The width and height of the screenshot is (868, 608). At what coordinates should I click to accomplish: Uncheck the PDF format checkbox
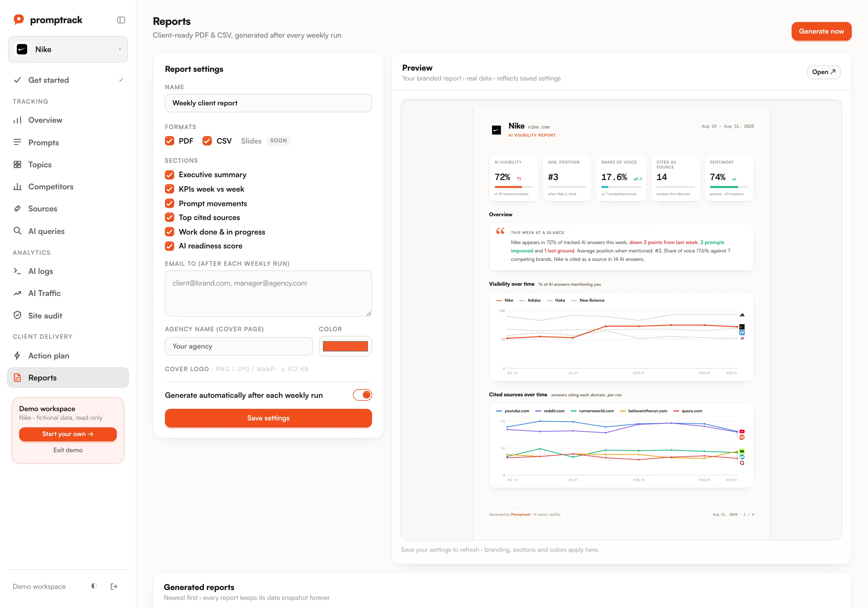[x=170, y=141]
